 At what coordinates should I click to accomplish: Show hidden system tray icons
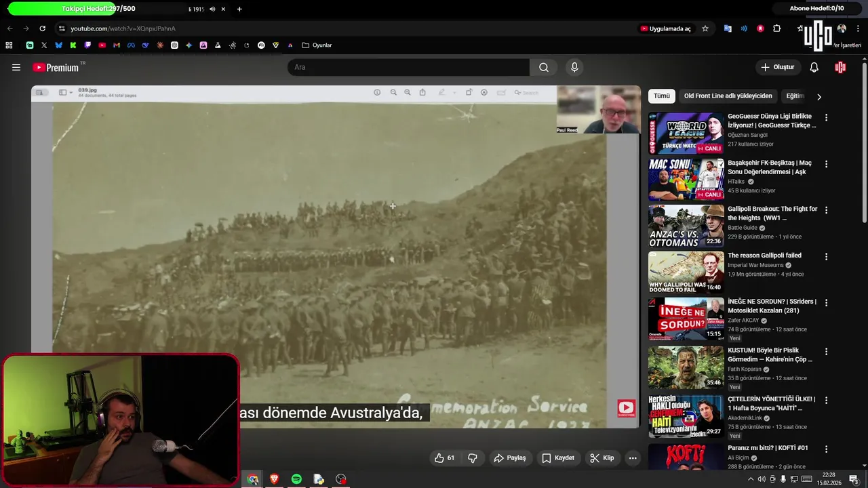coord(750,479)
